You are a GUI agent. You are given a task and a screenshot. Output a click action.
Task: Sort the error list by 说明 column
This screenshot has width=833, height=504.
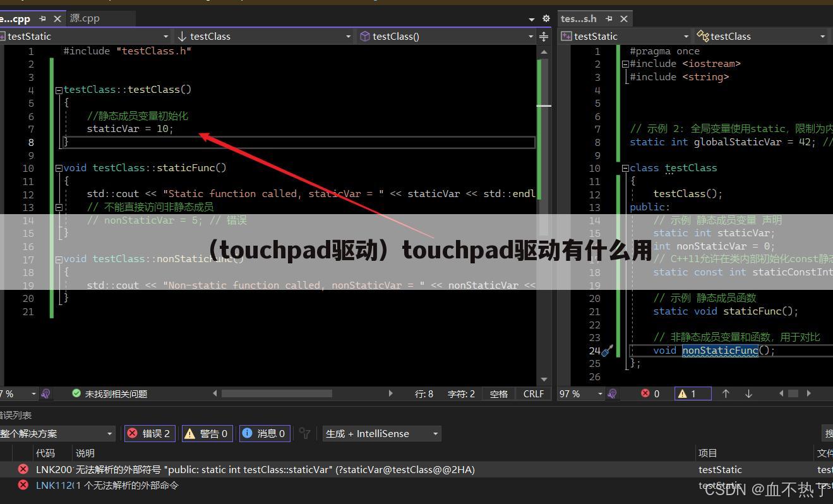tap(85, 453)
